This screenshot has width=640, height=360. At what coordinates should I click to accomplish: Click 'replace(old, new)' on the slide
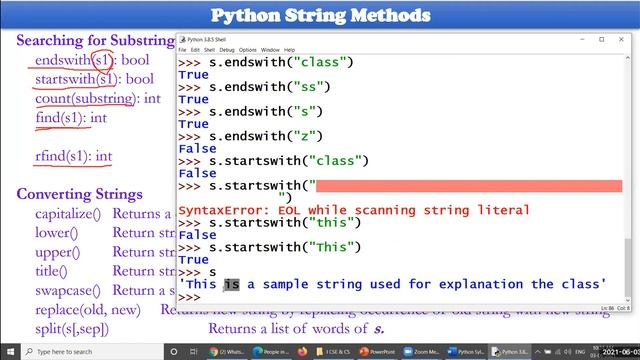pyautogui.click(x=88, y=310)
